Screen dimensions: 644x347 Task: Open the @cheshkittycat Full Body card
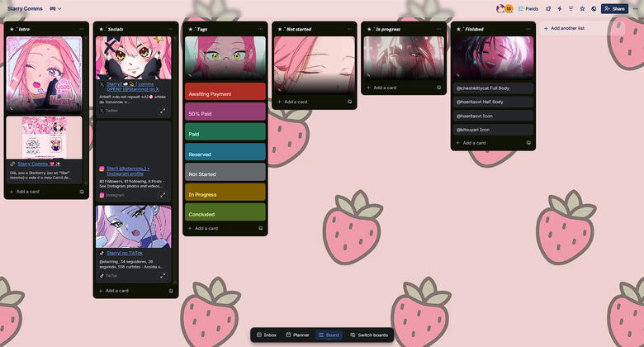click(x=493, y=88)
